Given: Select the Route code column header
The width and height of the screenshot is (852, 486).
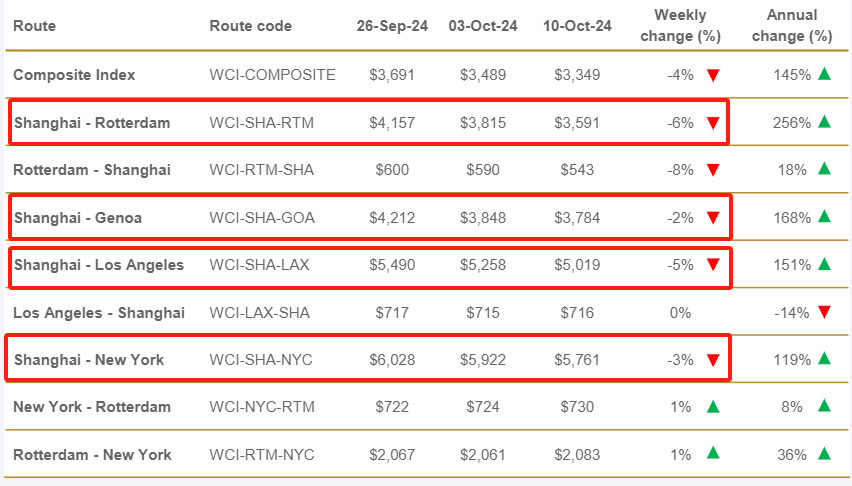Looking at the screenshot, I should (250, 26).
